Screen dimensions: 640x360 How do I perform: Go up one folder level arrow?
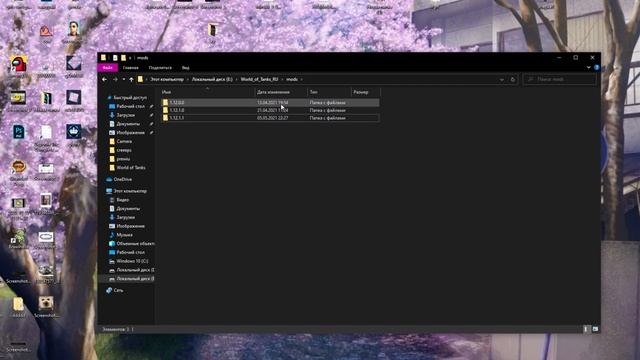131,79
